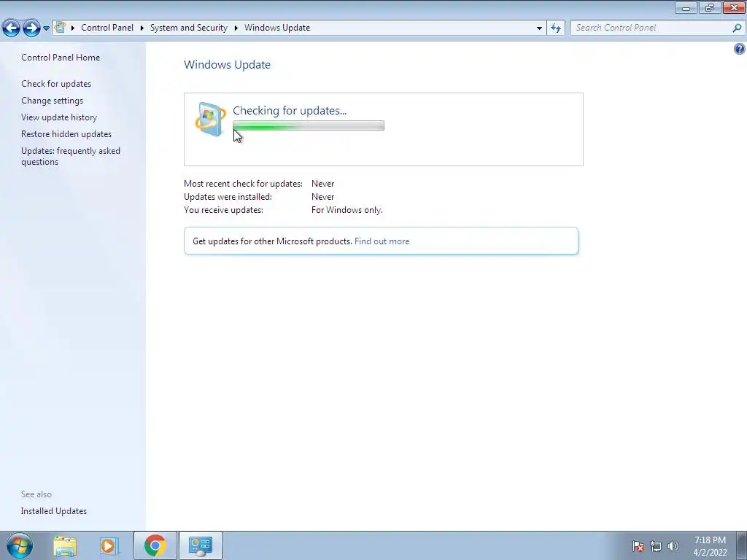
Task: Click the search magnifier icon
Action: tap(737, 28)
